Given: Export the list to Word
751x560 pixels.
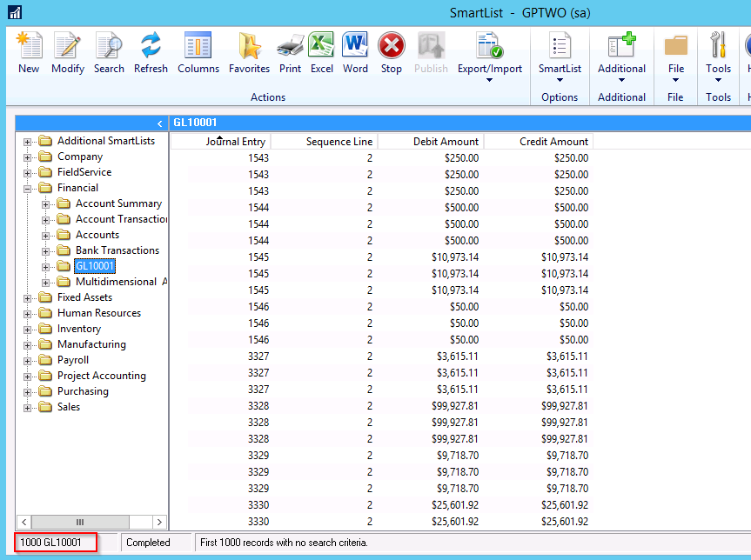Looking at the screenshot, I should coord(355,53).
